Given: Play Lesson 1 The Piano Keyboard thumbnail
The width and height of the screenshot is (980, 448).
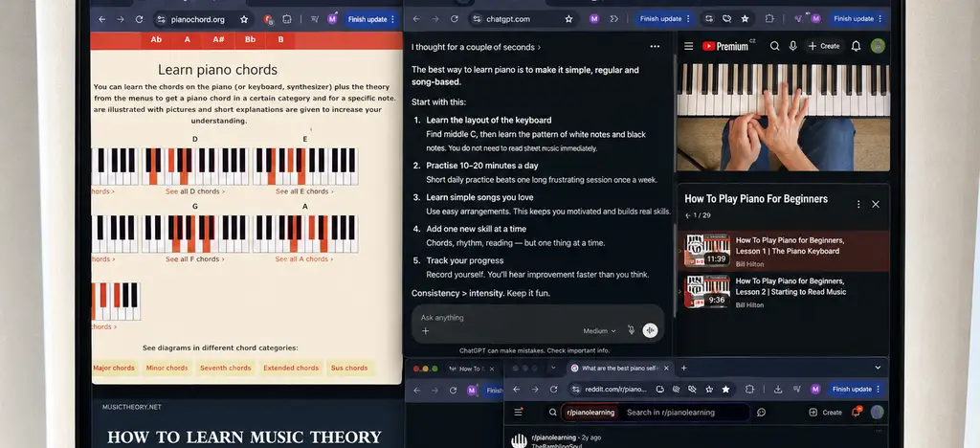Looking at the screenshot, I should [x=707, y=251].
